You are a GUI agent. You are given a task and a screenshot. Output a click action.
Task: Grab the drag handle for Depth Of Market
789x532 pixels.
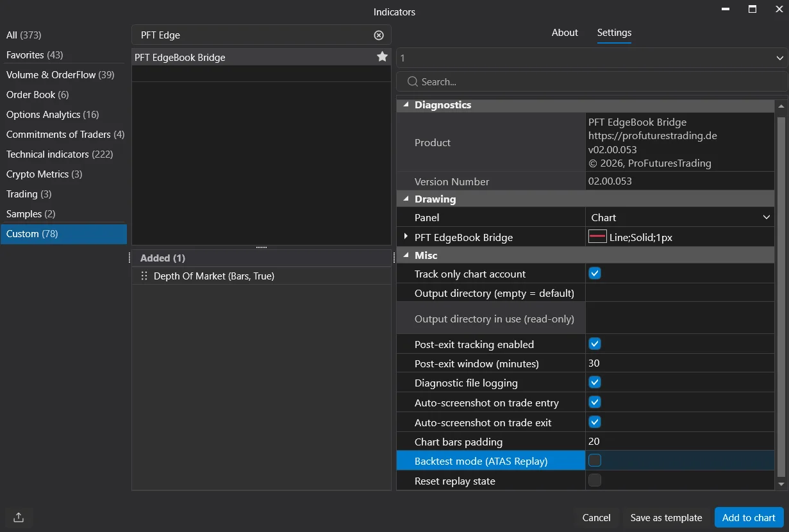click(144, 276)
